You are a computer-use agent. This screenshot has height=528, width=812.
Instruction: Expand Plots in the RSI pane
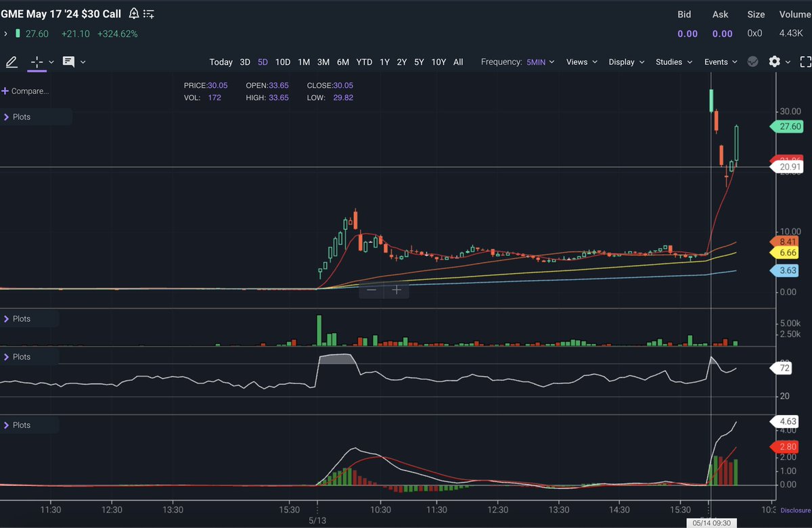click(17, 356)
